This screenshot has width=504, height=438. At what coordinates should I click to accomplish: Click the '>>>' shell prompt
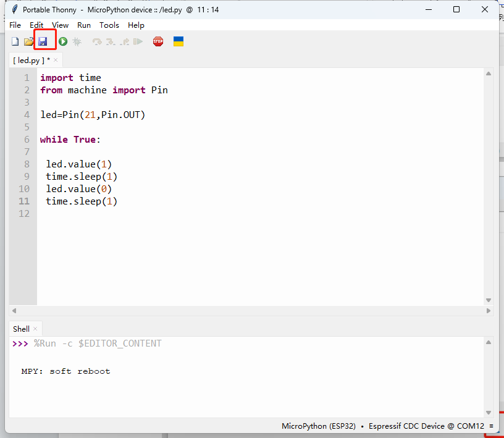(x=20, y=343)
